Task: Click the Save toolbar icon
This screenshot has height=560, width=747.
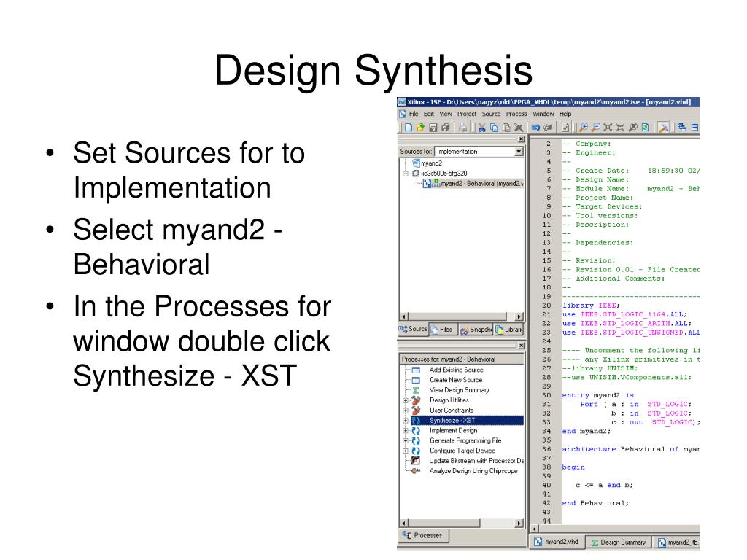Action: click(433, 127)
